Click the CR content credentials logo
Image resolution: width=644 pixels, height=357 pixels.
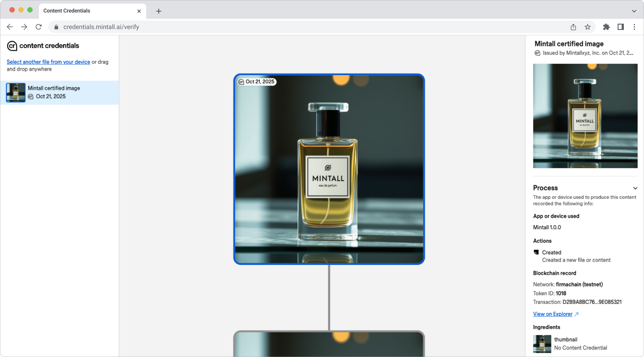coord(12,46)
